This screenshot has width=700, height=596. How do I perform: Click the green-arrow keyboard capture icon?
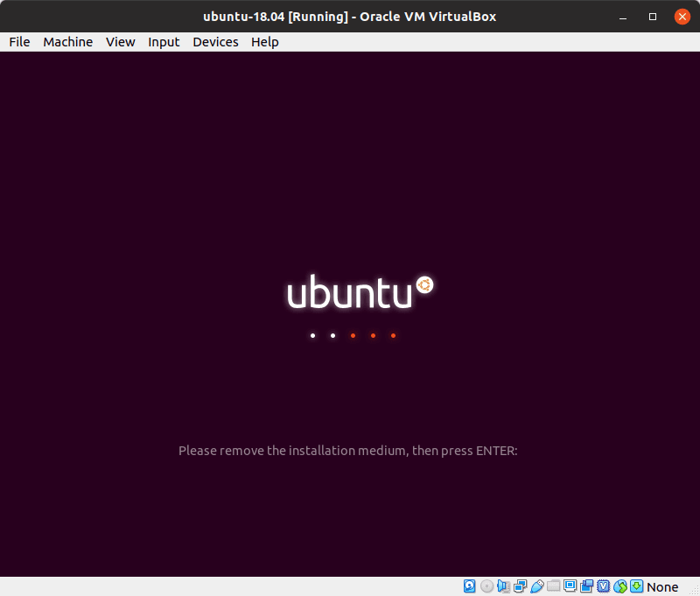click(637, 585)
